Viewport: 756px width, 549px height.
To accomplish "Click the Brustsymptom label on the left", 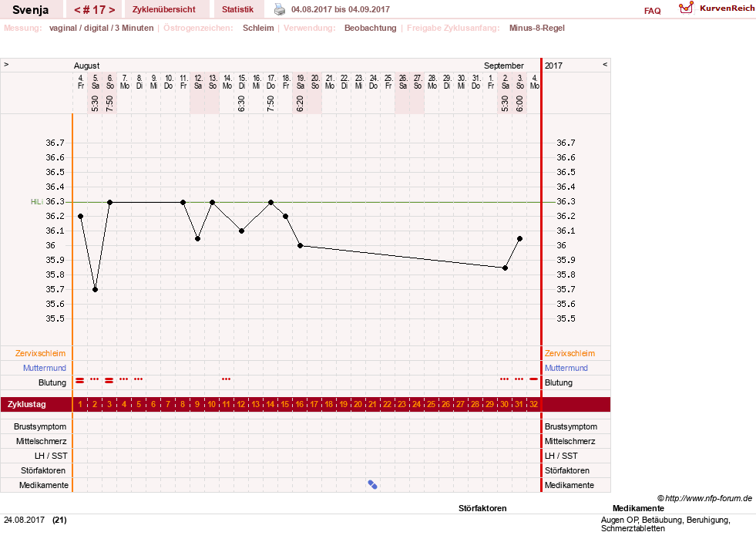I will point(40,426).
